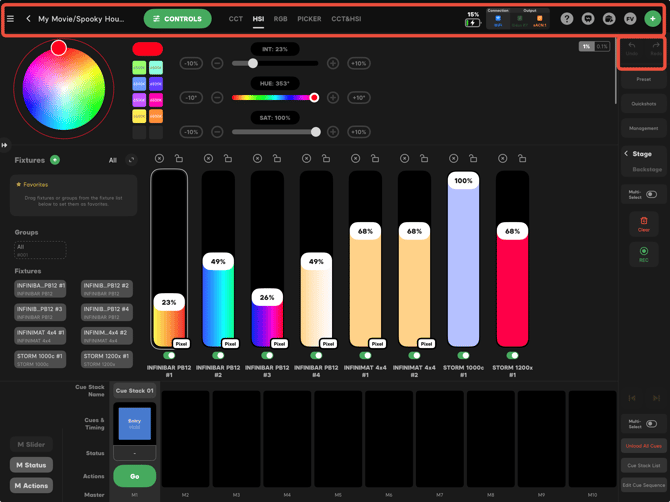This screenshot has width=670, height=502.
Task: Click the green CONTROLS button
Action: [178, 19]
